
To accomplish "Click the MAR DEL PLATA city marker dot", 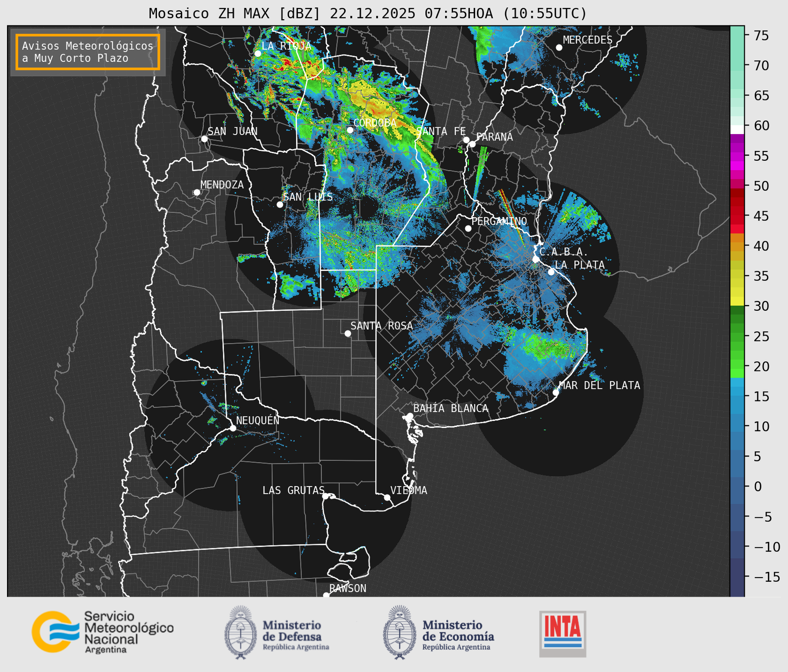I will pyautogui.click(x=556, y=393).
